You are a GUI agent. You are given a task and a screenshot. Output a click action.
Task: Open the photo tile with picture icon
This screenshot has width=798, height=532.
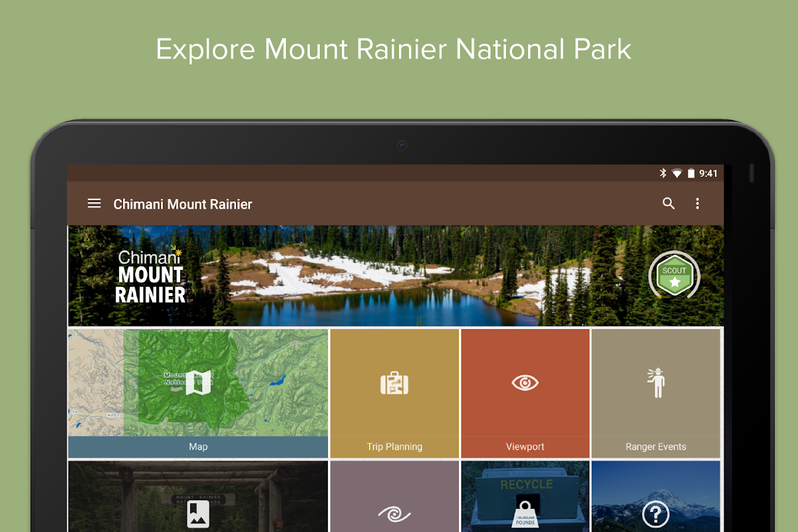click(198, 496)
